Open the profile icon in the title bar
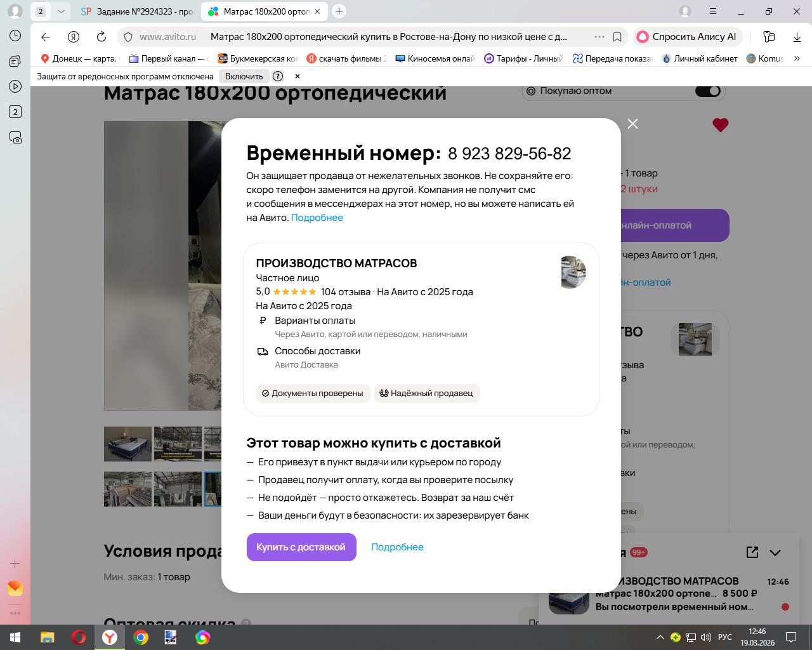812x650 pixels. (685, 11)
